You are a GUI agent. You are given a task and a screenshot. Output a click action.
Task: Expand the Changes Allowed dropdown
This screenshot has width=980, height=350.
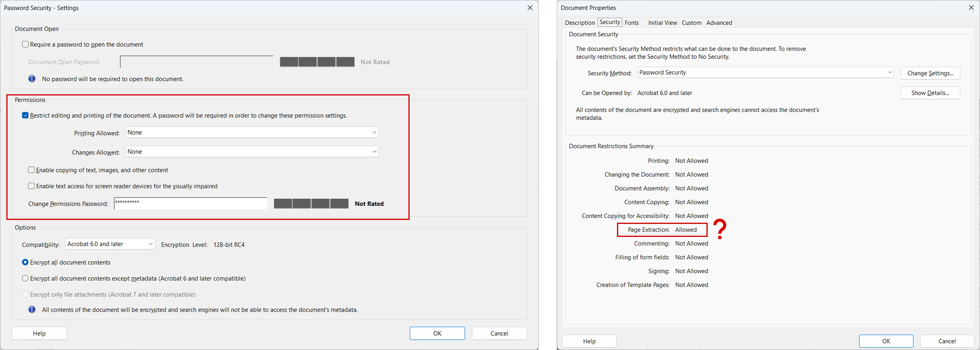coord(252,152)
